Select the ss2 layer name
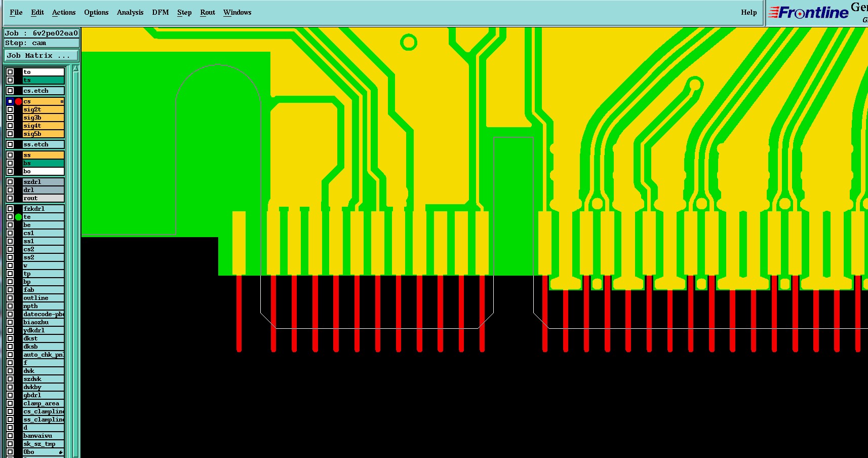 [44, 257]
